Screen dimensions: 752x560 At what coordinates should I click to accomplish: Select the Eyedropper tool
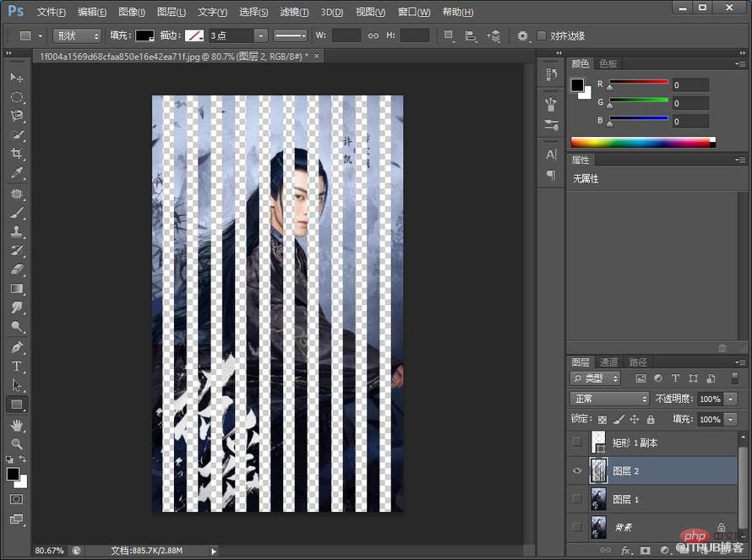17,173
